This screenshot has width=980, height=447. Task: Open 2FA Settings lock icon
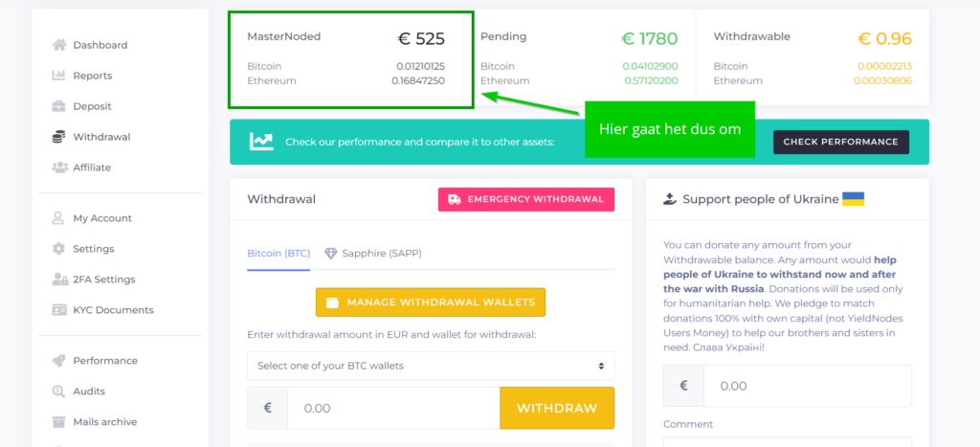pyautogui.click(x=60, y=279)
